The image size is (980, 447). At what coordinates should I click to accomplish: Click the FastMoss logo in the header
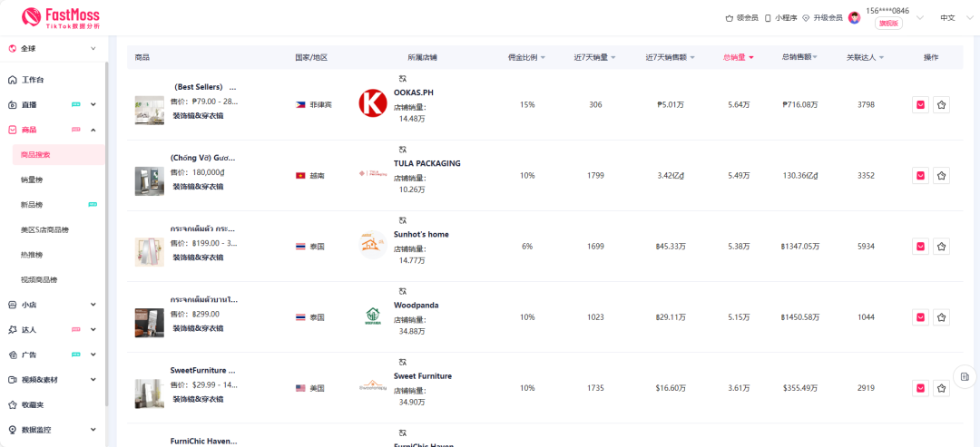click(x=61, y=17)
